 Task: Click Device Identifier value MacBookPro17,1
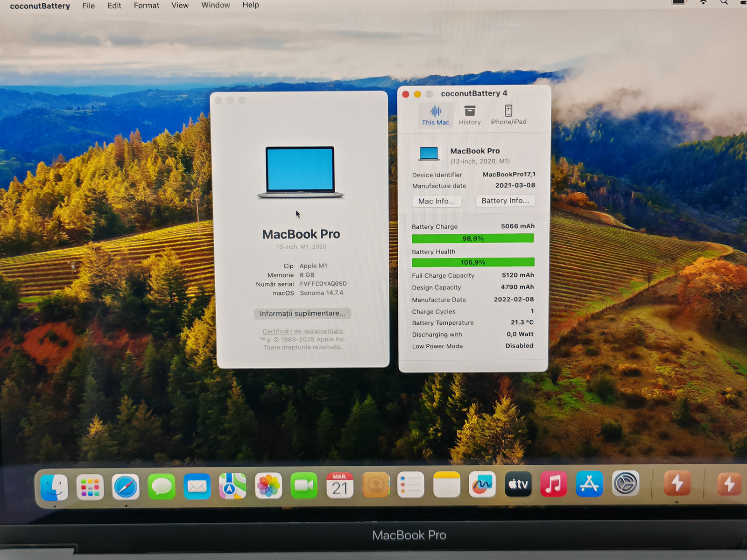coord(509,174)
